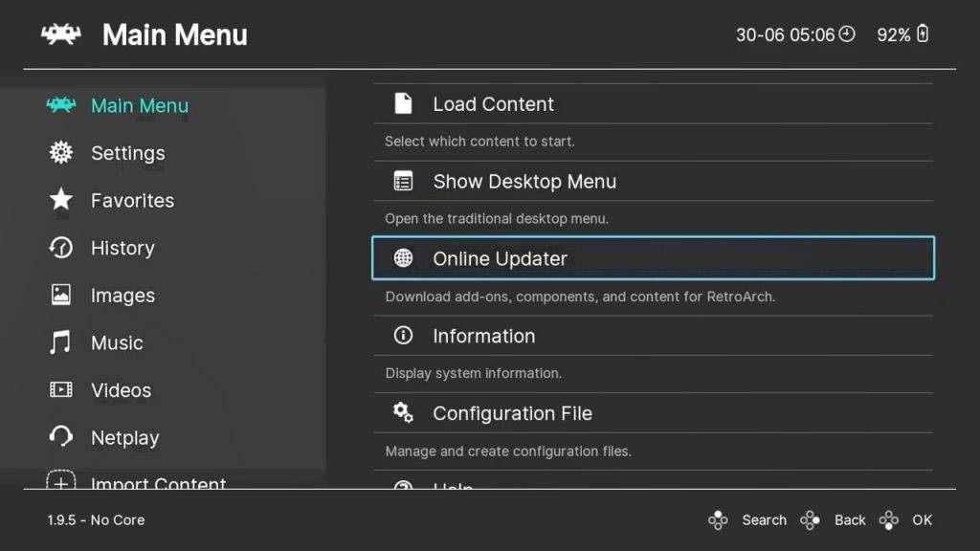Click "Open the traditional desktop menu." description
This screenshot has height=551, width=980.
pyautogui.click(x=497, y=219)
